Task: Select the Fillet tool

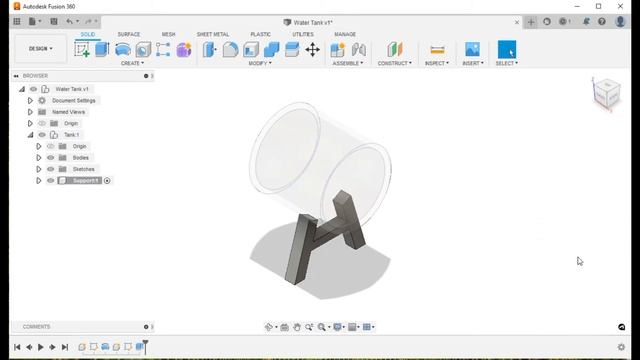Action: point(230,49)
